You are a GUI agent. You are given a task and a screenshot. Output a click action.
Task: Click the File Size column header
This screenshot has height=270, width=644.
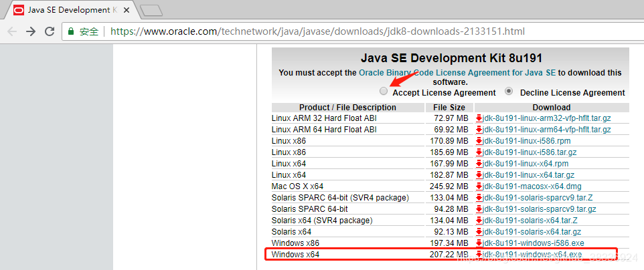tap(449, 108)
